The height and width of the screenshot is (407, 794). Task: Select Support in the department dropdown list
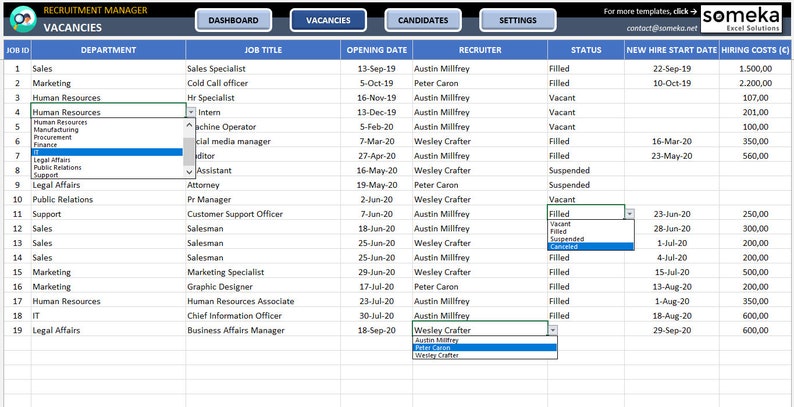(107, 175)
